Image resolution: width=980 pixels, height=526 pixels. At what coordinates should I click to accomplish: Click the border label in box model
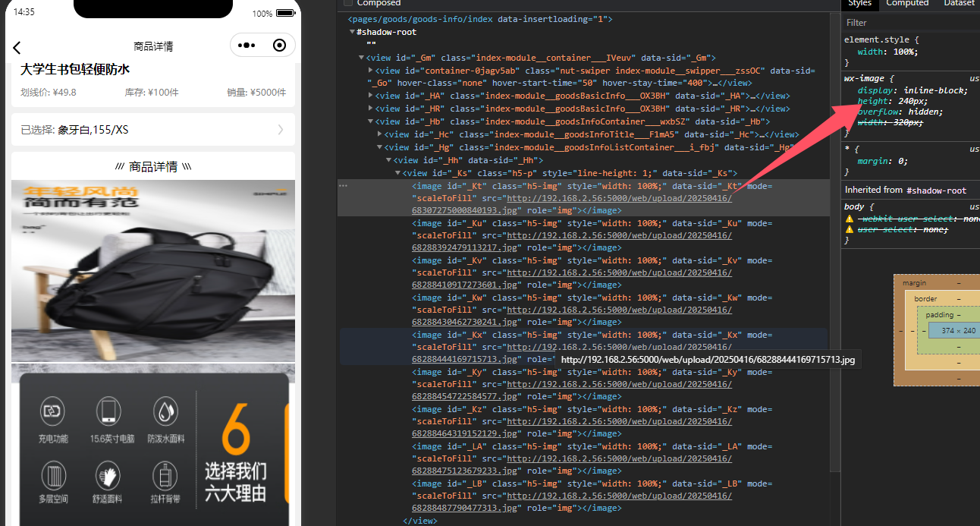pos(925,299)
